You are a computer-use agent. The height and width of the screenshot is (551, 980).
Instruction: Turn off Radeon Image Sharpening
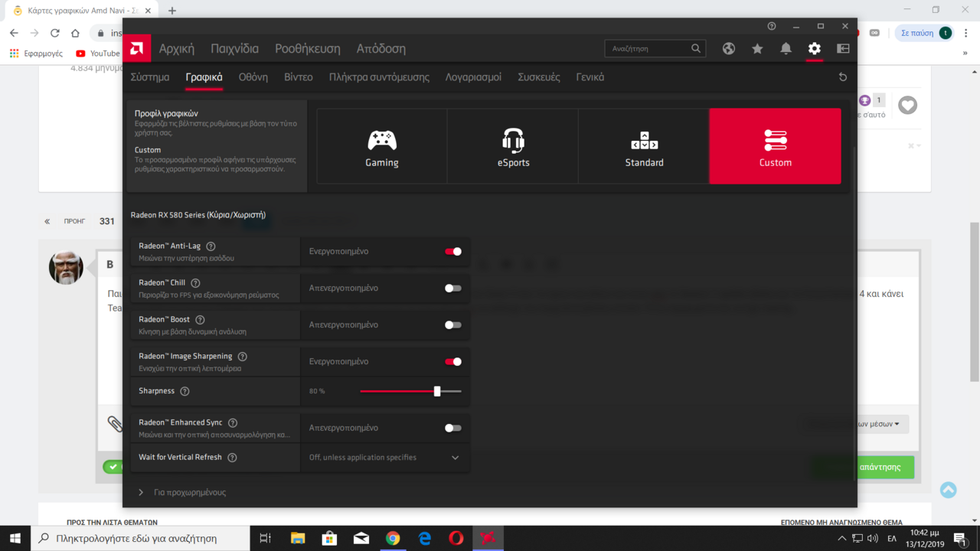(453, 362)
